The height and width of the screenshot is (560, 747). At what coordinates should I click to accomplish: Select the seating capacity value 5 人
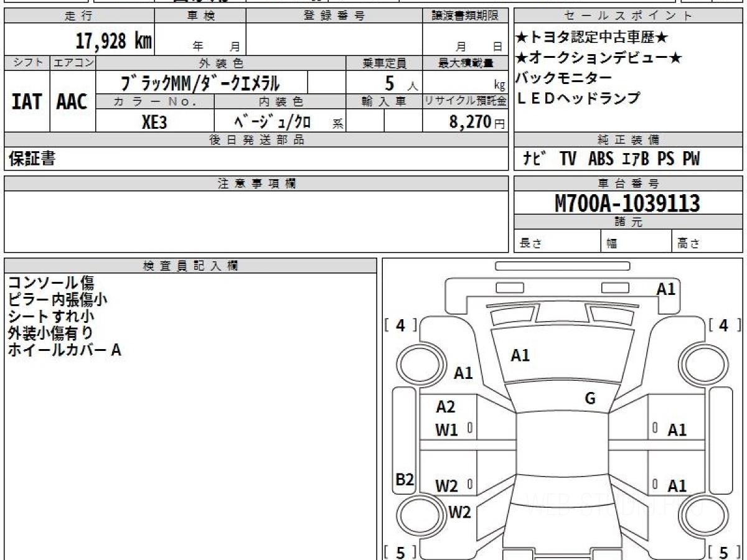tap(400, 83)
